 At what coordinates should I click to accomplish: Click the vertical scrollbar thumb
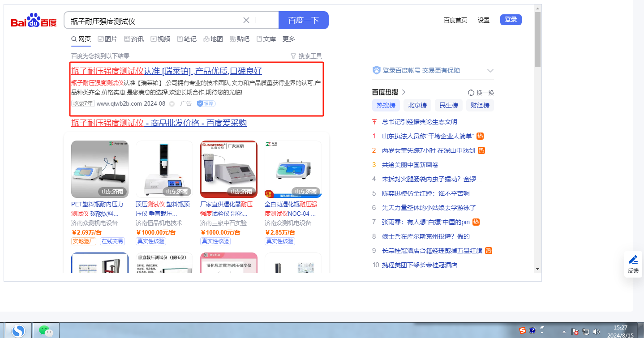click(537, 39)
